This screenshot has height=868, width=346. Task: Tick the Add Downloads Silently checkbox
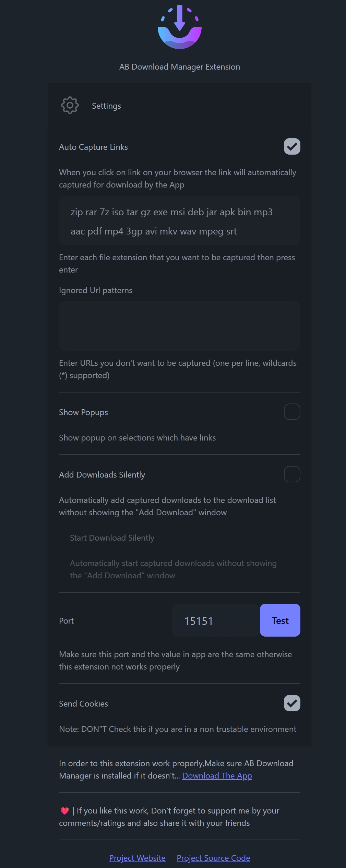coord(292,474)
